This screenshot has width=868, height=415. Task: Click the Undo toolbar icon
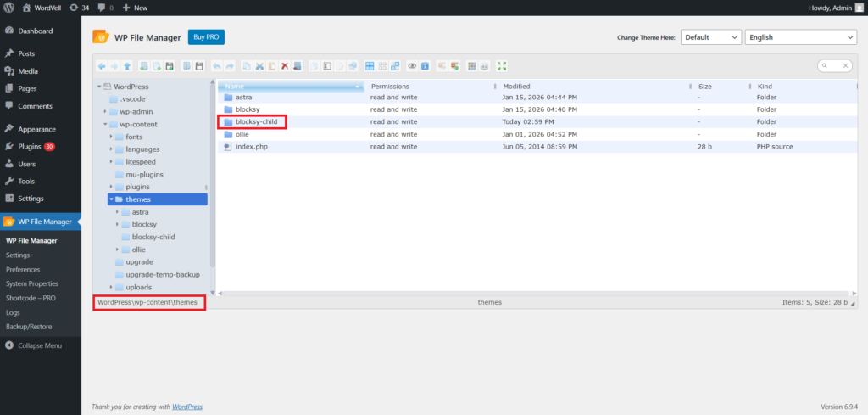pyautogui.click(x=216, y=66)
